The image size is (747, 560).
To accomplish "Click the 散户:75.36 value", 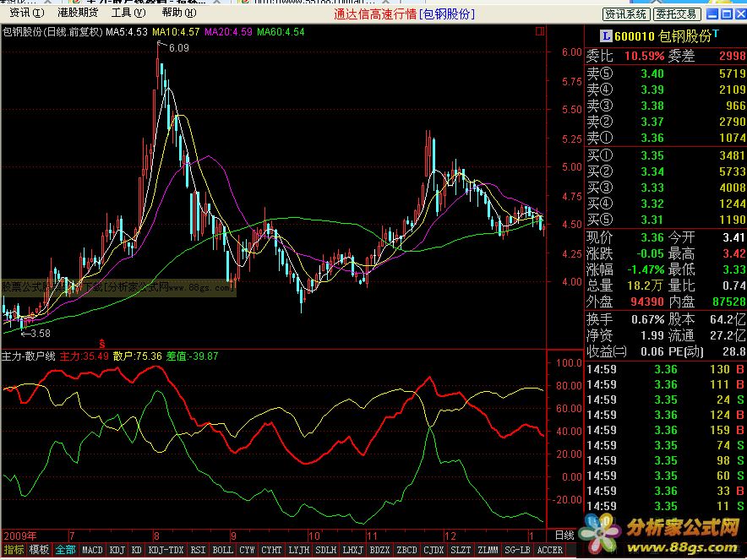I will [x=138, y=356].
